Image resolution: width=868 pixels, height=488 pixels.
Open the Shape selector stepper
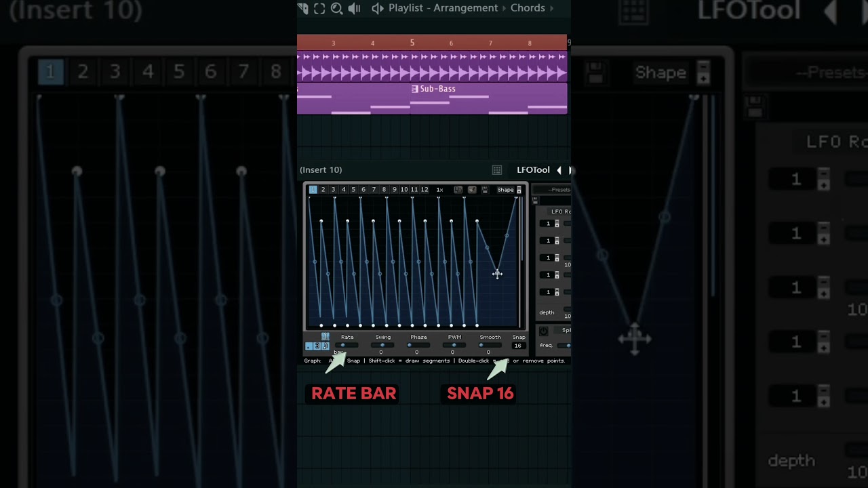(x=519, y=190)
